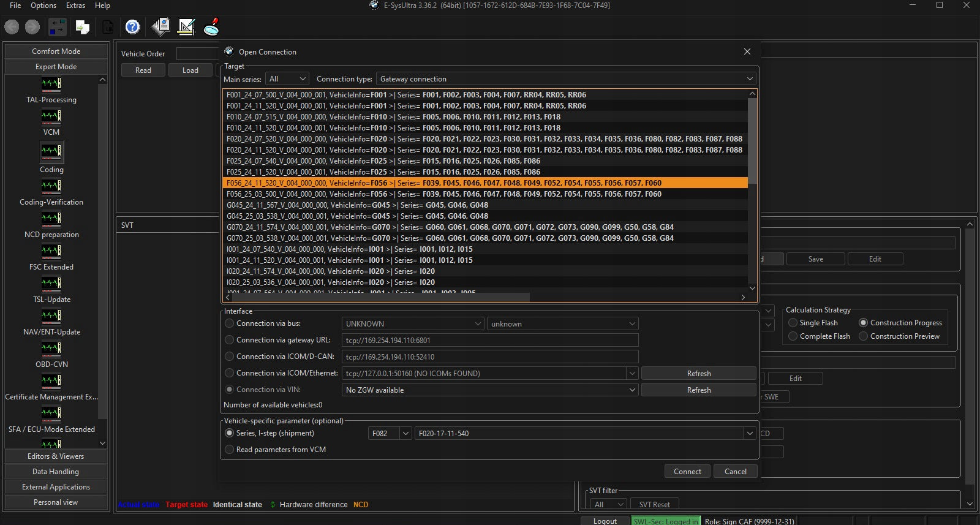Open the UNKNOWN bus dropdown

pos(413,324)
